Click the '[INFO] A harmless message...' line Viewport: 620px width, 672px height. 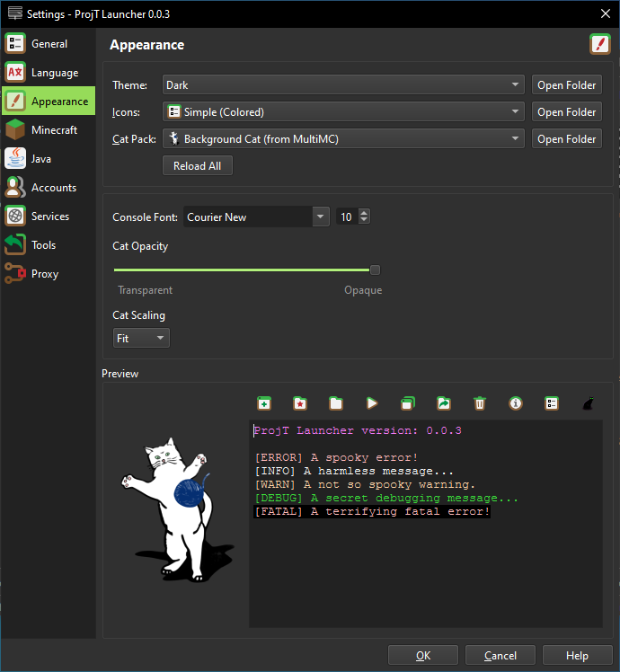point(354,471)
